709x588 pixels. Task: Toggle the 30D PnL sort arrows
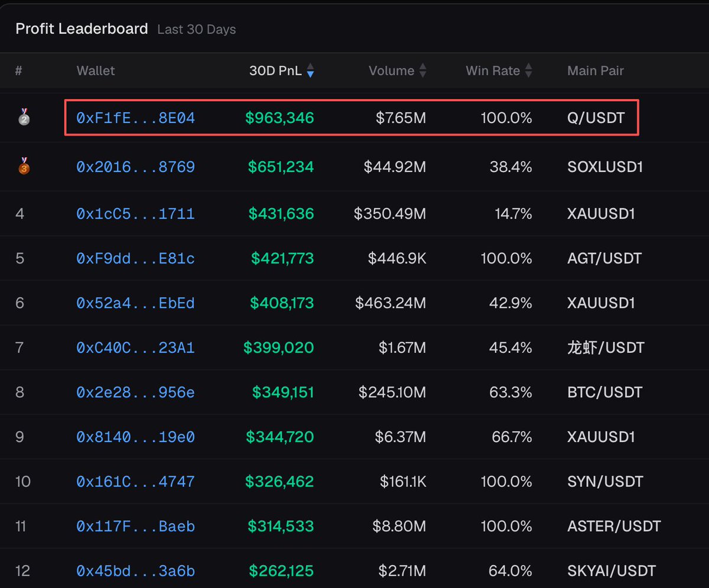pos(310,71)
